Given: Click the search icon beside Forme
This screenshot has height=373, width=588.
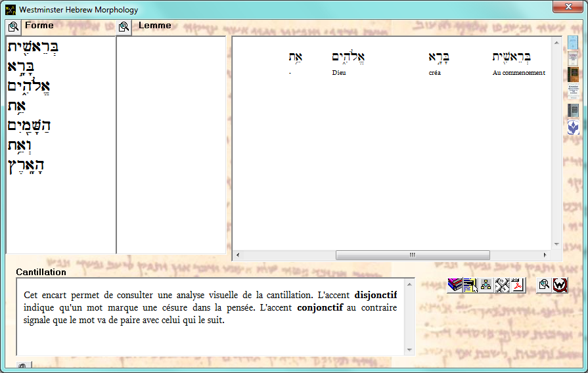Looking at the screenshot, I should pyautogui.click(x=14, y=27).
